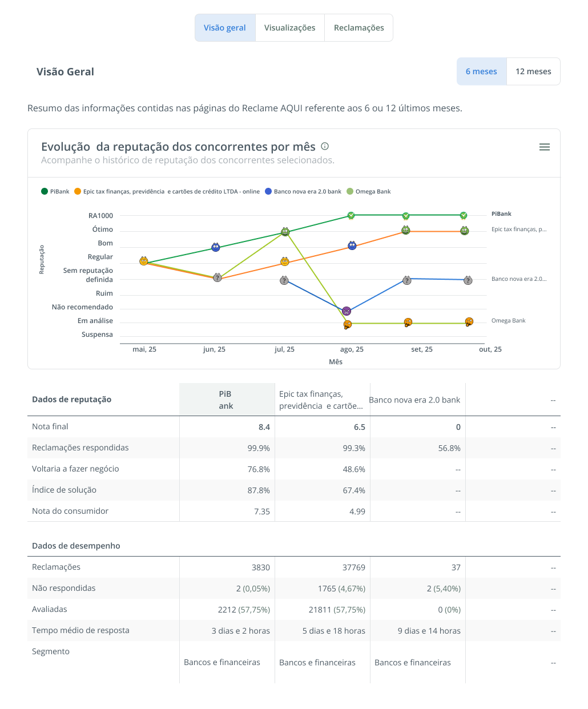This screenshot has width=588, height=709.
Task: Click the PiBank end label beside the chart line
Action: pyautogui.click(x=501, y=214)
